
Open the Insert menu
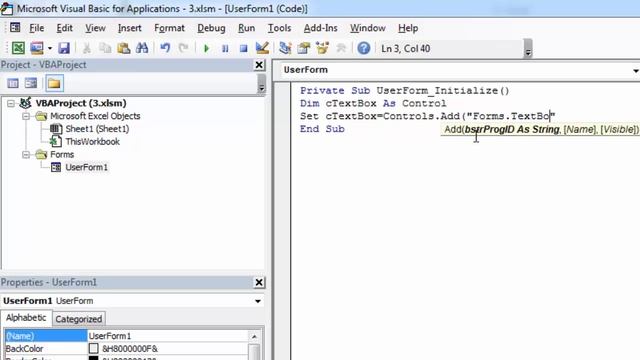point(129,28)
